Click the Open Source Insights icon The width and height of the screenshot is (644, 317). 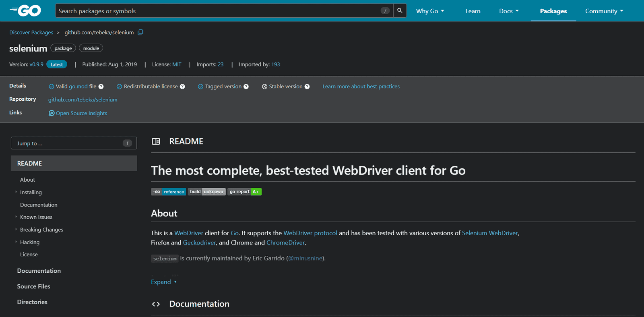52,113
